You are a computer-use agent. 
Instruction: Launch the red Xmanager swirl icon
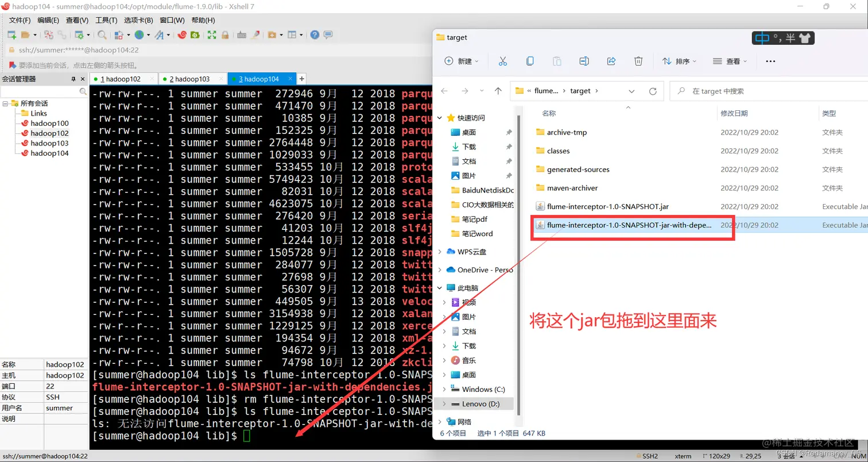[x=182, y=35]
